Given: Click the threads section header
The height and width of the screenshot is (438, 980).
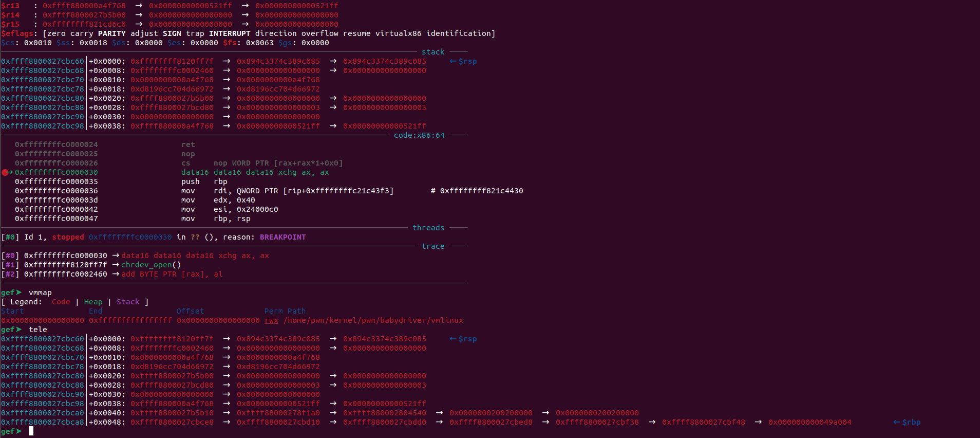Looking at the screenshot, I should tap(428, 228).
